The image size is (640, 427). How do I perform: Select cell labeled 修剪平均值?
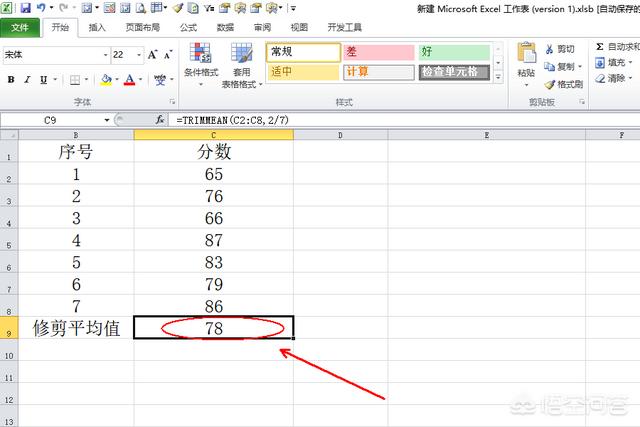[x=76, y=328]
